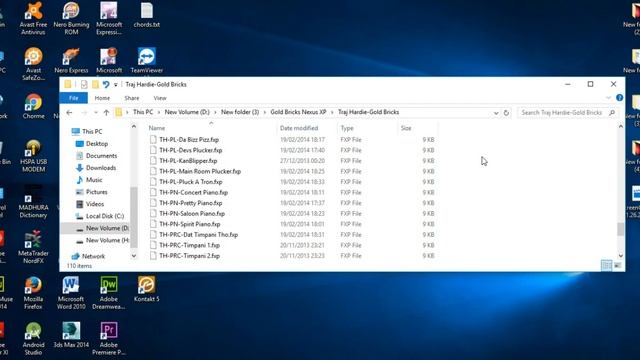Open Nero Burning ROM desktop shortcut
640x360 pixels.
pyautogui.click(x=71, y=18)
